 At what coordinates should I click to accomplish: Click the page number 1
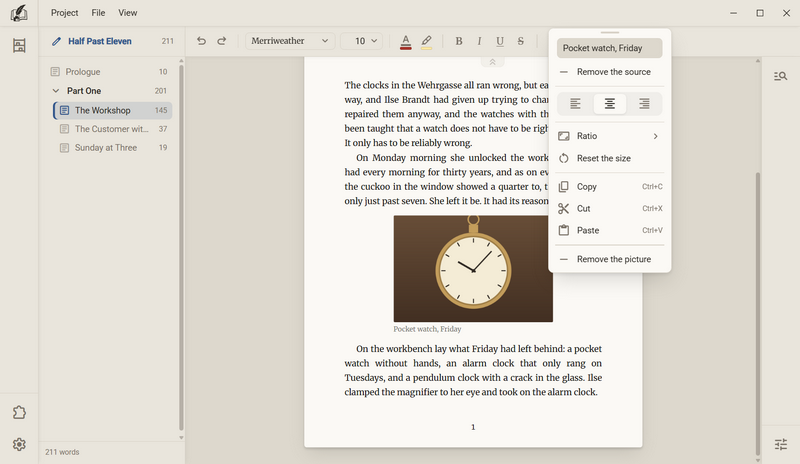click(473, 427)
